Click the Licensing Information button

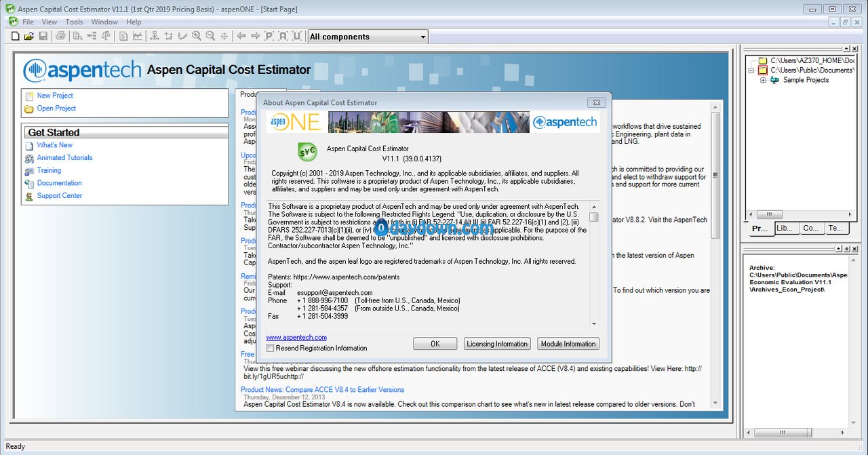pos(497,344)
